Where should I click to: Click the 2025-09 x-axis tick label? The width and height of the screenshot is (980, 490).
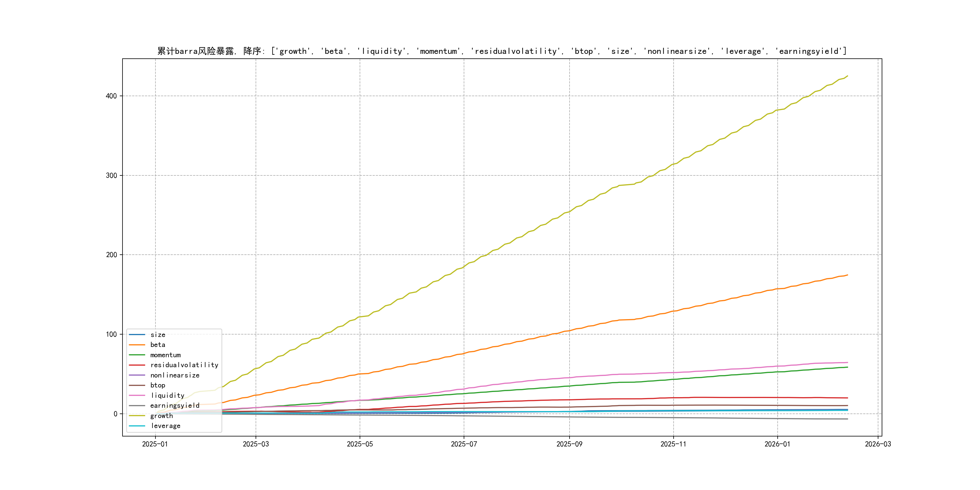pos(569,444)
